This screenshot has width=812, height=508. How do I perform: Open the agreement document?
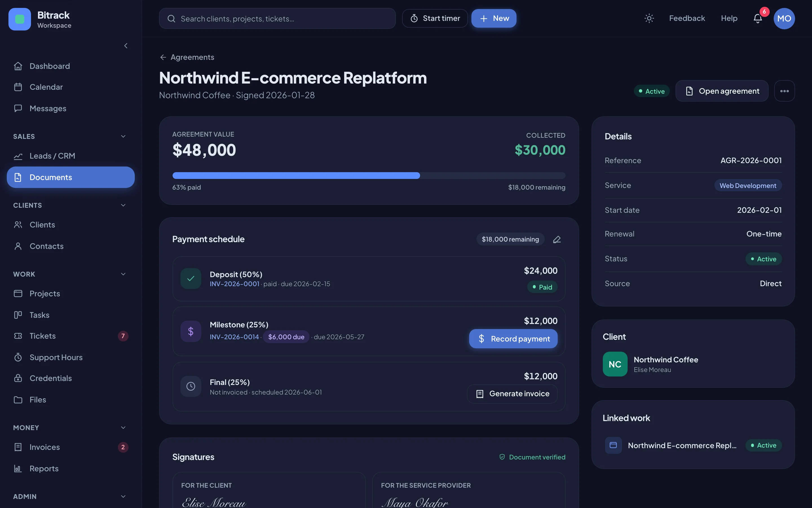click(x=722, y=91)
